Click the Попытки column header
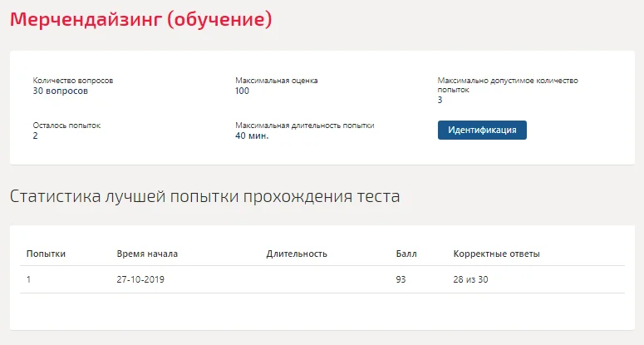644x345 pixels. tap(46, 254)
